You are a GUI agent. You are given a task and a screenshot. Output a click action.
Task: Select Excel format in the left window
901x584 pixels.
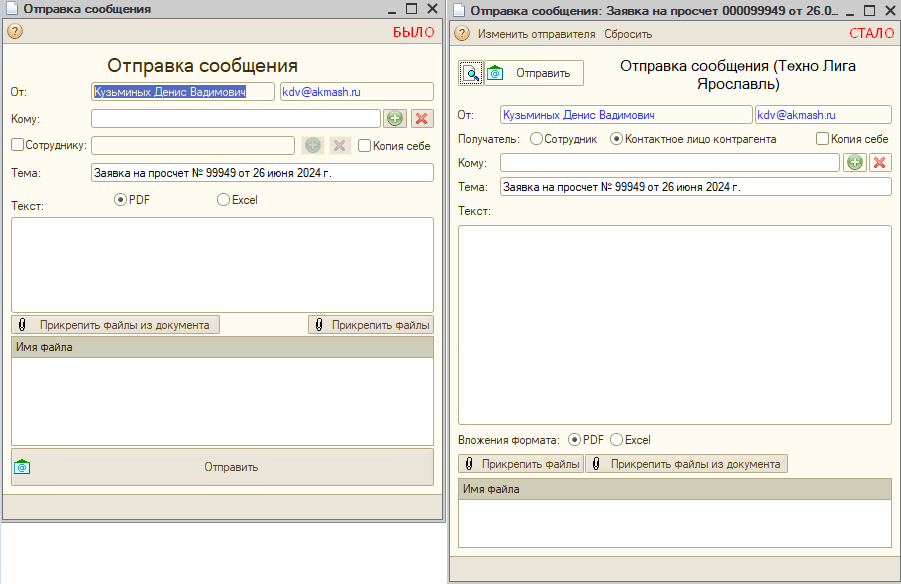pos(223,199)
